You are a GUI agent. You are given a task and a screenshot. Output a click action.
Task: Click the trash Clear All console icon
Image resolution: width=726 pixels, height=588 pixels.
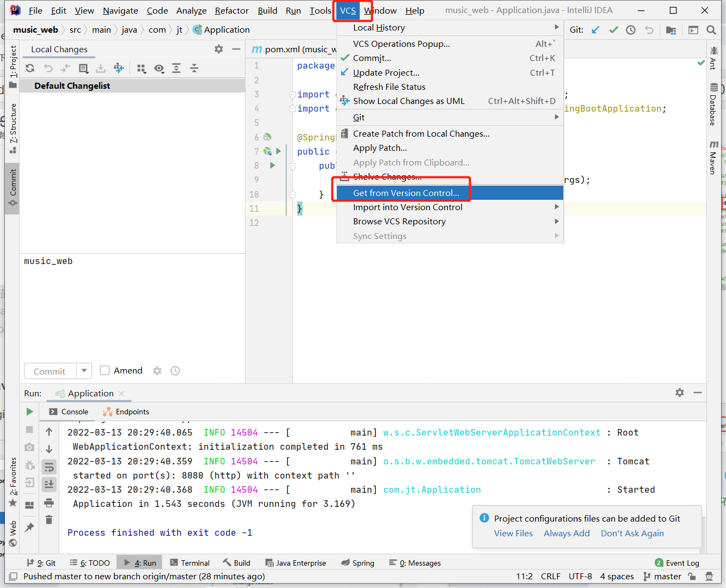coord(49,519)
